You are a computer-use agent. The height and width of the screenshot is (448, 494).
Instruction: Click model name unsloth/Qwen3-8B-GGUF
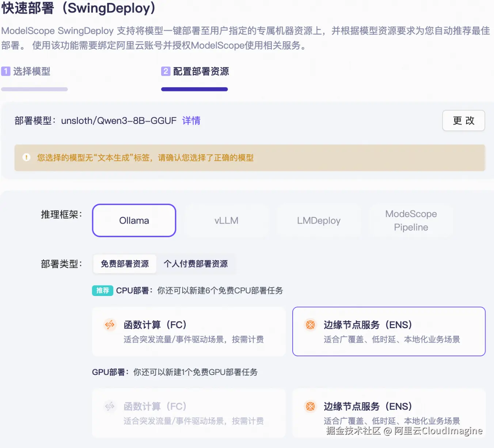[x=119, y=121]
